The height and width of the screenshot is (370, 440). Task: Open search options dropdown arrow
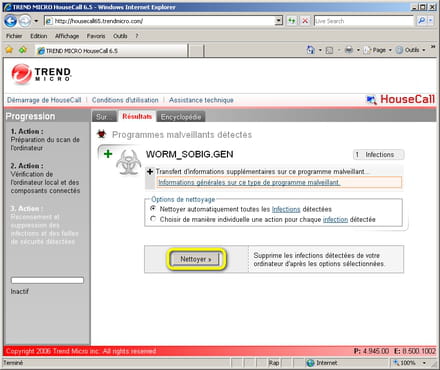point(430,21)
